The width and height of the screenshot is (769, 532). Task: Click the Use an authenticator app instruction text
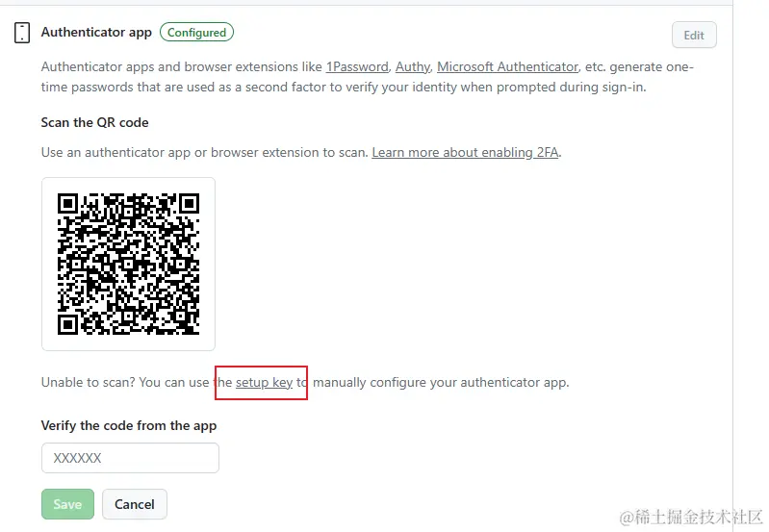[x=204, y=152]
